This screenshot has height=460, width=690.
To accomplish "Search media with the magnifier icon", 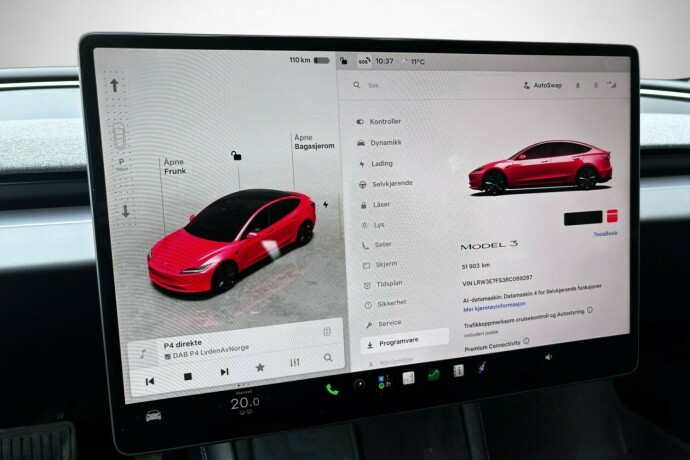I will (328, 357).
